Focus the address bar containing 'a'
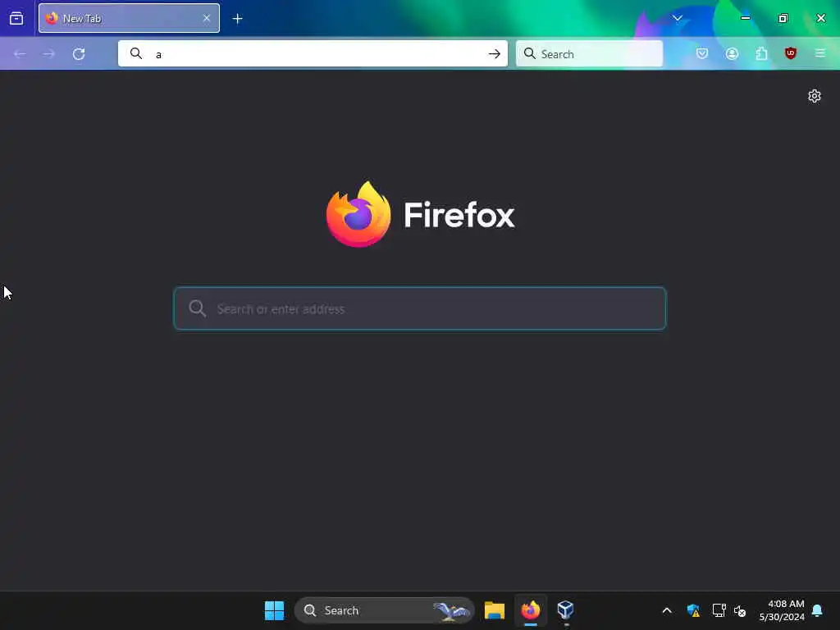This screenshot has height=630, width=840. coord(313,53)
